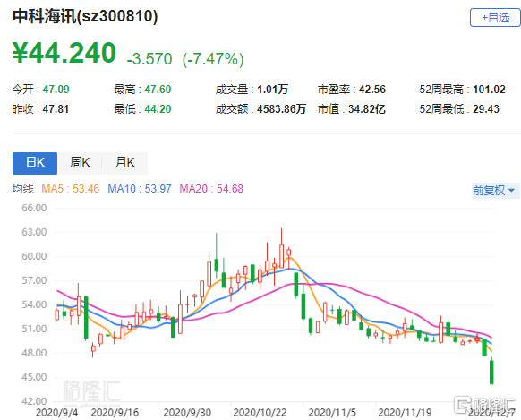This screenshot has height=420, width=521.
Task: Click the 63.00 y-axis price label
Action: click(34, 232)
